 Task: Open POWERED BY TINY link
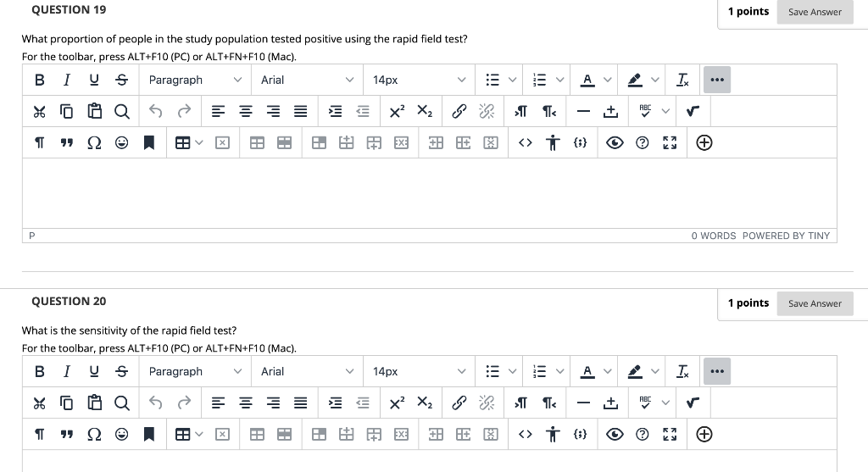786,236
